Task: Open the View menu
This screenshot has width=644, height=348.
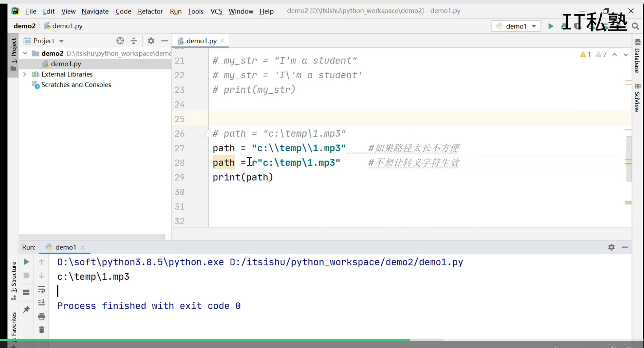Action: click(68, 11)
